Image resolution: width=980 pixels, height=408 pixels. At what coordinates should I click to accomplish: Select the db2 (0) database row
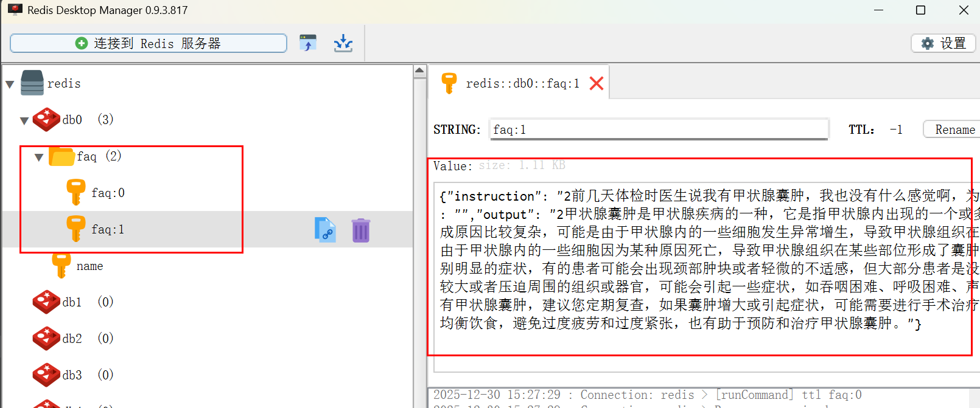pyautogui.click(x=208, y=339)
